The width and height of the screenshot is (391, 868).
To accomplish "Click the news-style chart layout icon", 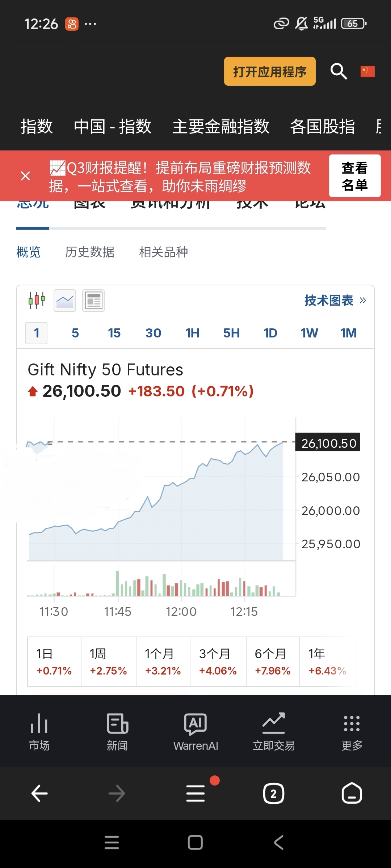I will 93,300.
